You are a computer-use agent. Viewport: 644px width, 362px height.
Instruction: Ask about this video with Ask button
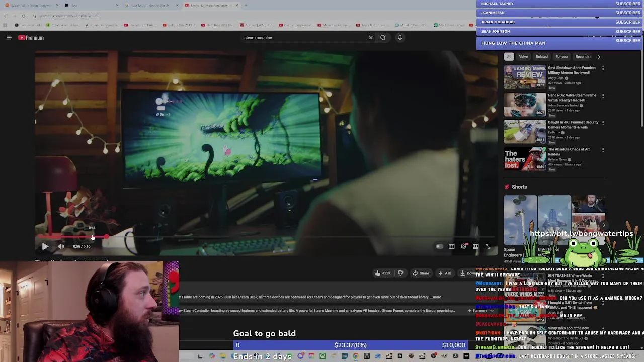click(445, 273)
